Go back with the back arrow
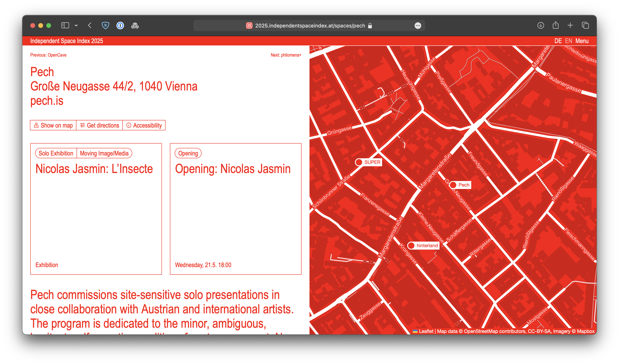 tap(90, 26)
